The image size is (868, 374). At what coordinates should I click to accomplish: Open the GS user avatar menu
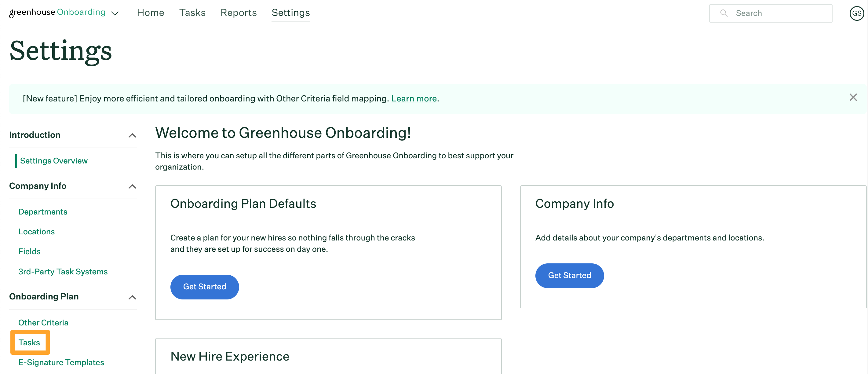coord(856,13)
